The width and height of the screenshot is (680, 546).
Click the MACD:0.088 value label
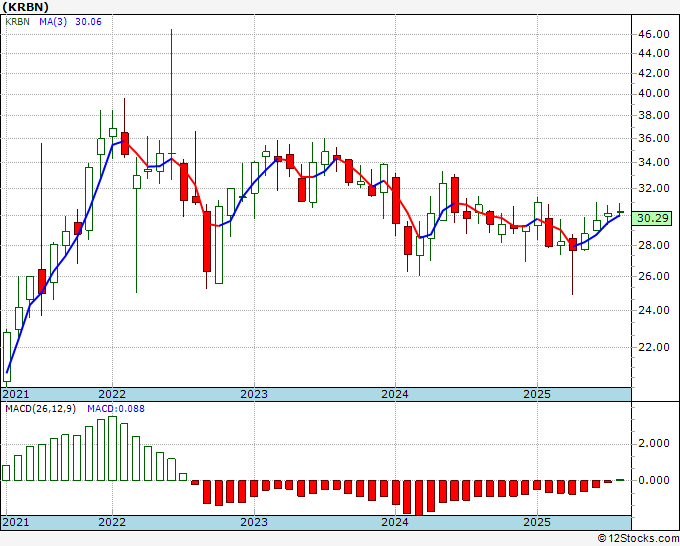point(116,409)
